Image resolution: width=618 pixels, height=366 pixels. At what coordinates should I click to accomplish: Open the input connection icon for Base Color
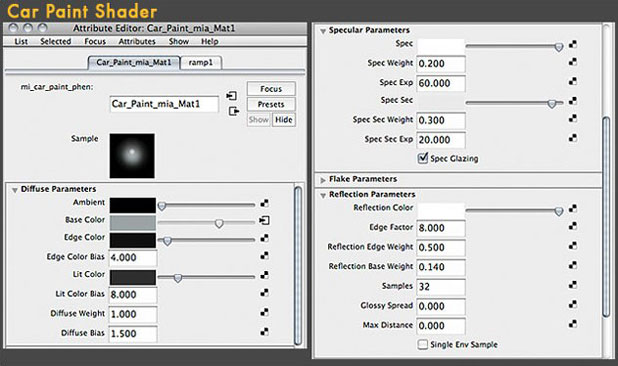pos(264,221)
